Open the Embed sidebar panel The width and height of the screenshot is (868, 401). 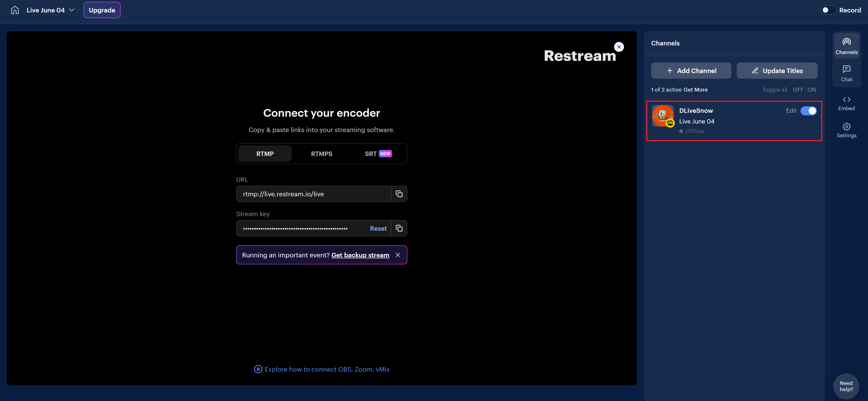coord(846,103)
